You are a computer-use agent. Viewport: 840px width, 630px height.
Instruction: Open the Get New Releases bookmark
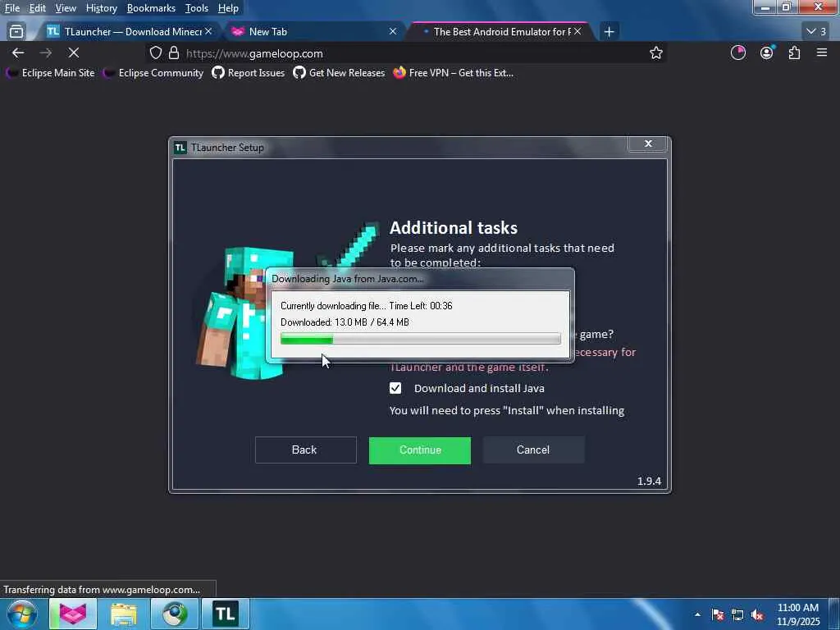click(x=339, y=73)
